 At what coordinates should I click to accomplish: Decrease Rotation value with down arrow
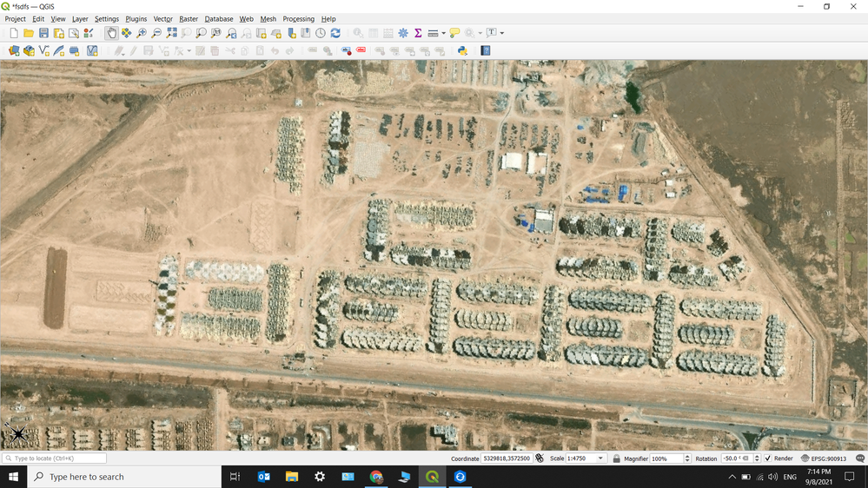(758, 461)
